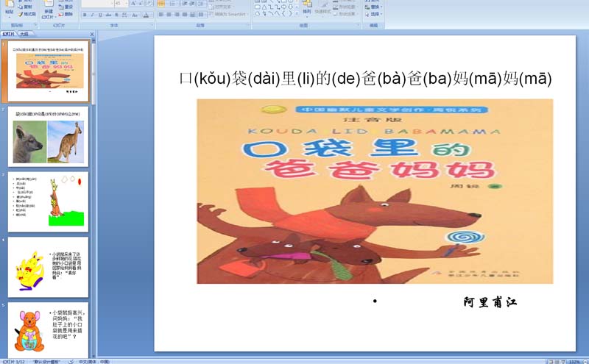Select the right arrow shape in the gallery

tap(283, 7)
